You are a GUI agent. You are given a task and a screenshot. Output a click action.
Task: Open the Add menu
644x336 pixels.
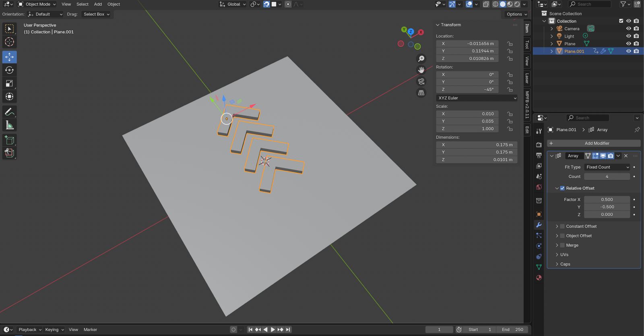[x=98, y=4]
